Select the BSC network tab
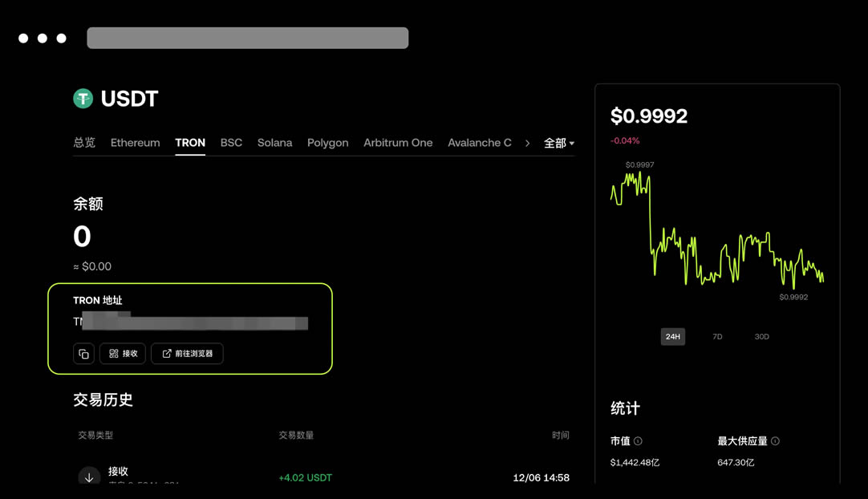Viewport: 868px width, 499px height. pyautogui.click(x=231, y=143)
